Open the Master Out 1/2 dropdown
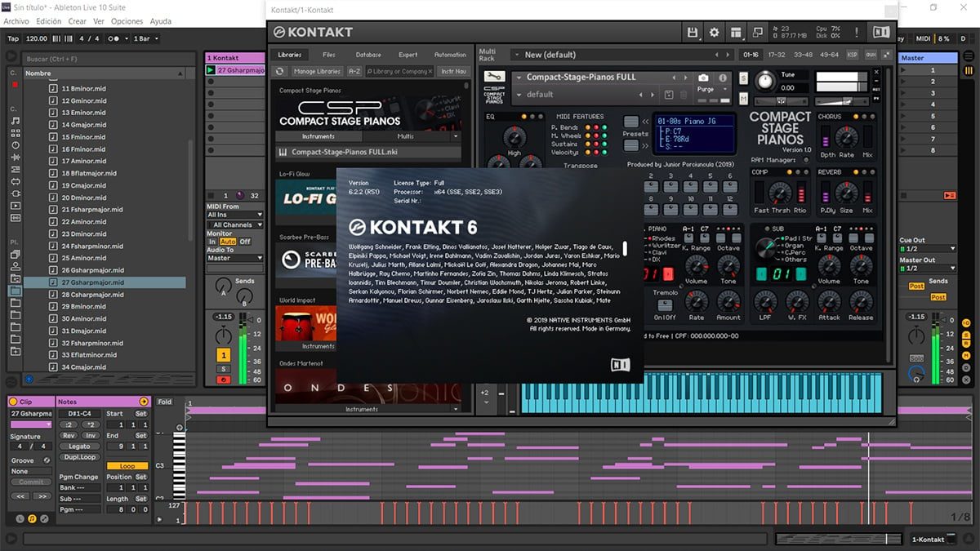This screenshot has width=980, height=551. click(x=929, y=268)
